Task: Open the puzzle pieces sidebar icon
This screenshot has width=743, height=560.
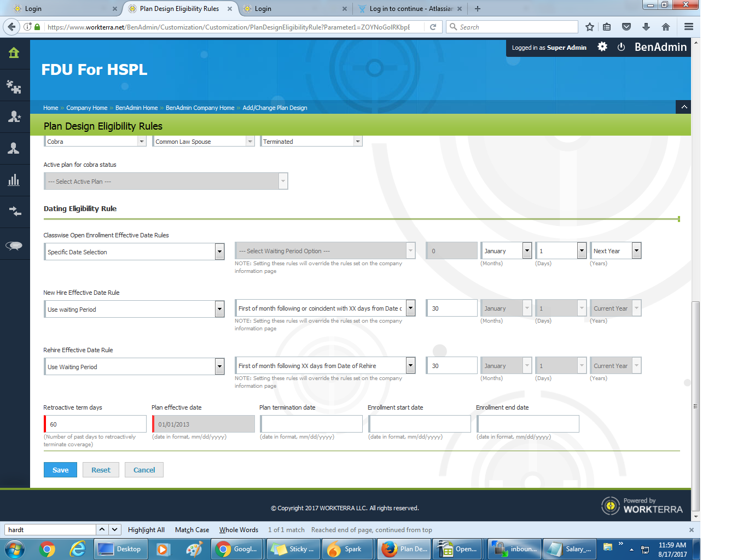Action: (x=14, y=86)
